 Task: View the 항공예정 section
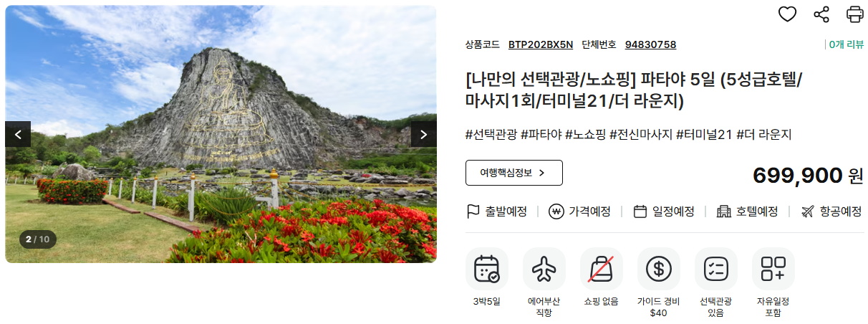(831, 211)
